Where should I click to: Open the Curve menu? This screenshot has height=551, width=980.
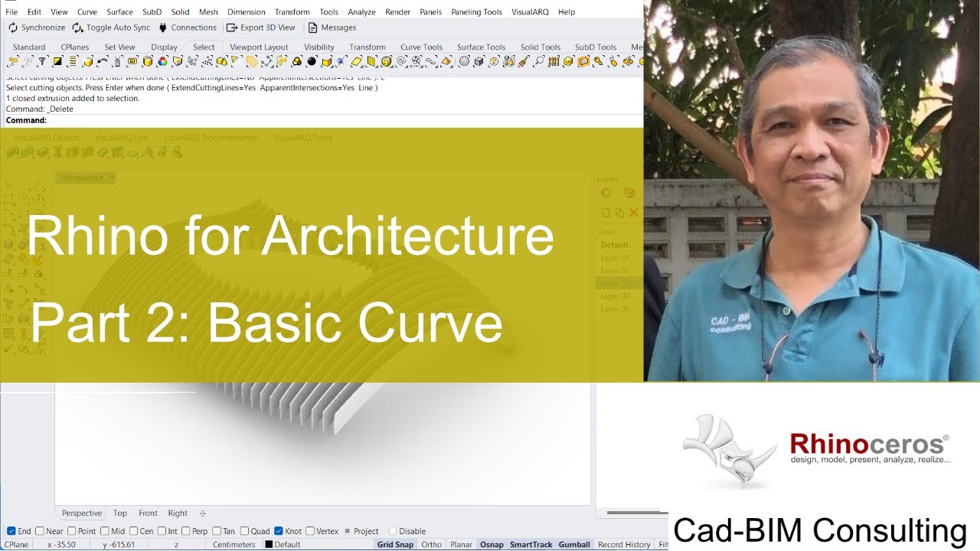tap(87, 12)
